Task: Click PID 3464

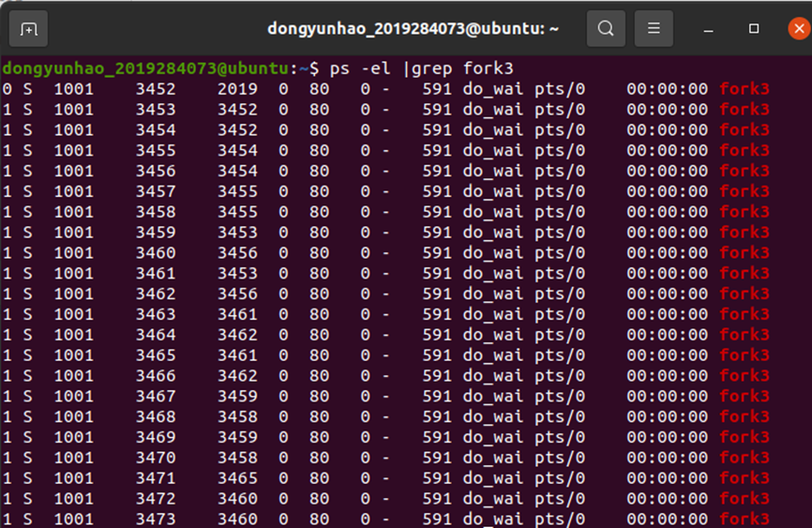Action: tap(156, 335)
